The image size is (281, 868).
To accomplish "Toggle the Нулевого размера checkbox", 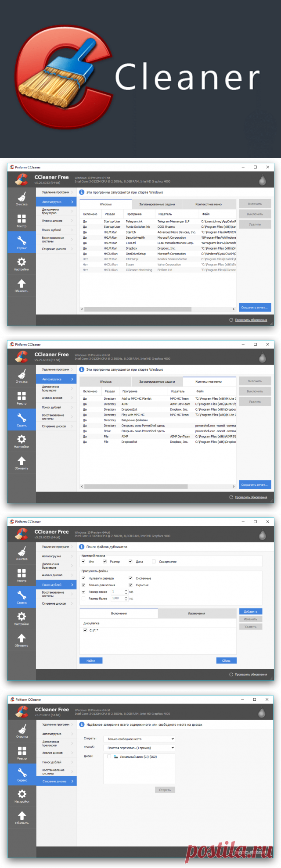I will 83,578.
